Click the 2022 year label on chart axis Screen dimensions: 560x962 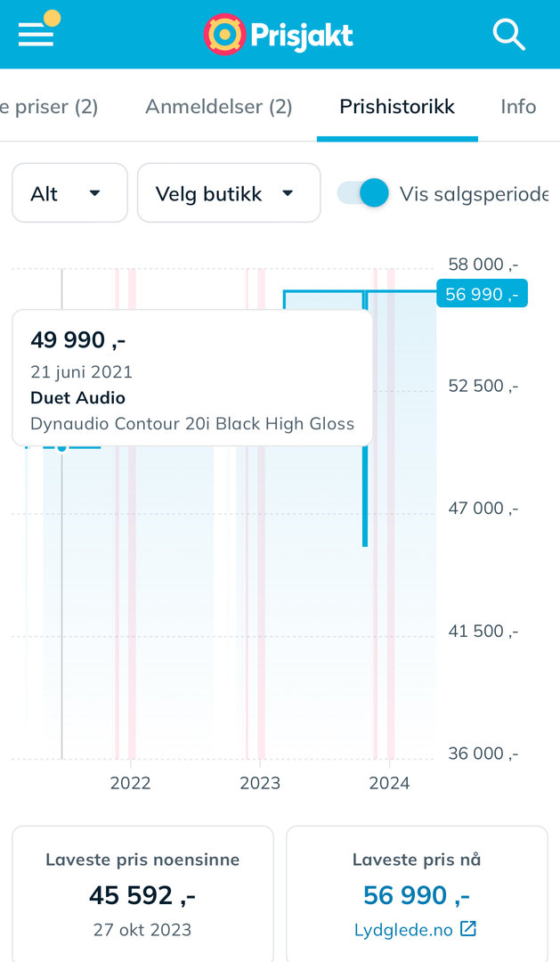pyautogui.click(x=130, y=783)
